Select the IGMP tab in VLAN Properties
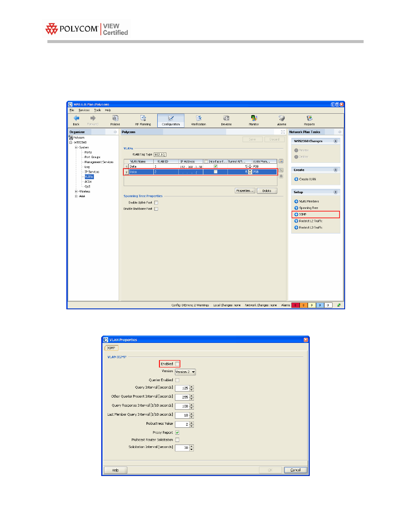411x532 pixels. click(x=111, y=348)
